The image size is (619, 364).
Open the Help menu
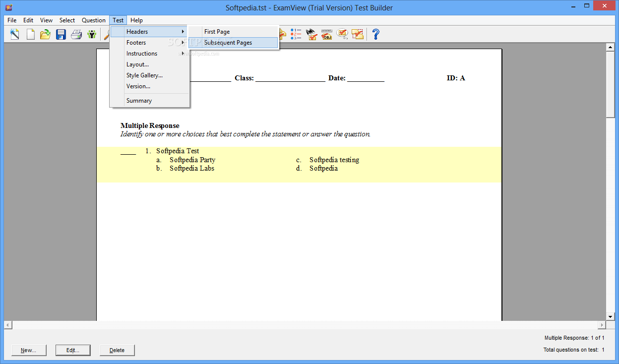pos(136,20)
